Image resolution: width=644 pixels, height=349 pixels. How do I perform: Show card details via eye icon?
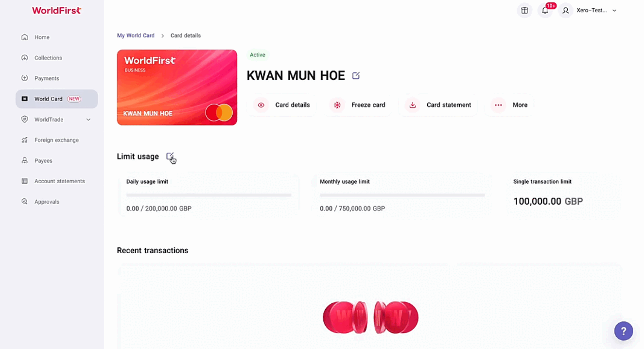click(261, 105)
